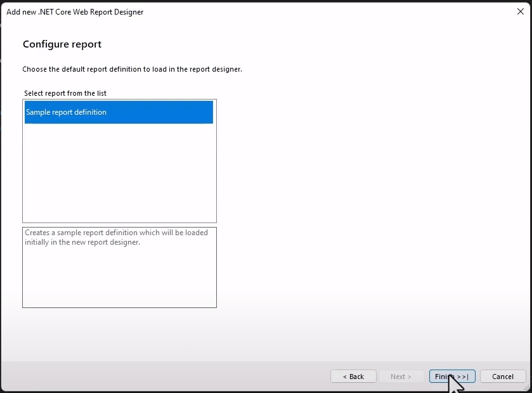This screenshot has width=532, height=393.
Task: Click the report description text area
Action: (118, 266)
